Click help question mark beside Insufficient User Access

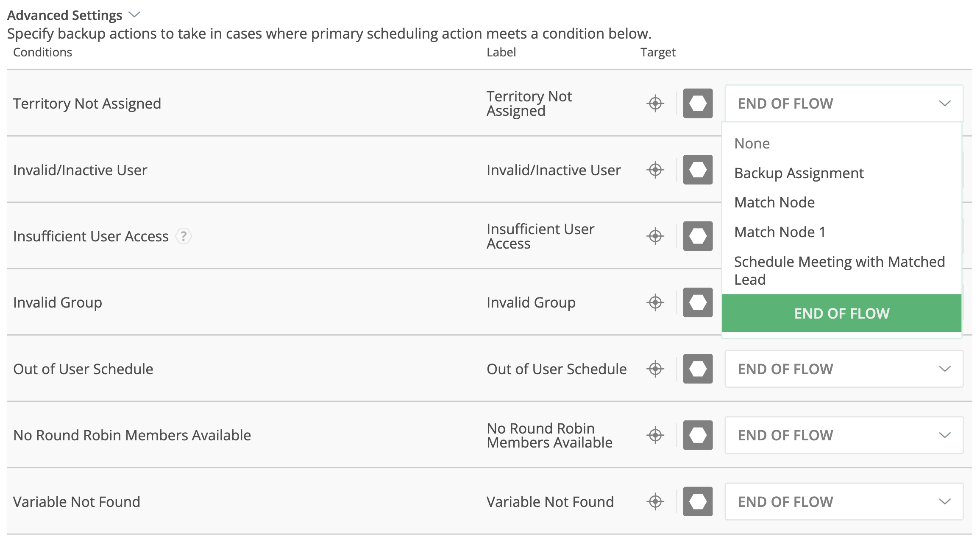(184, 236)
